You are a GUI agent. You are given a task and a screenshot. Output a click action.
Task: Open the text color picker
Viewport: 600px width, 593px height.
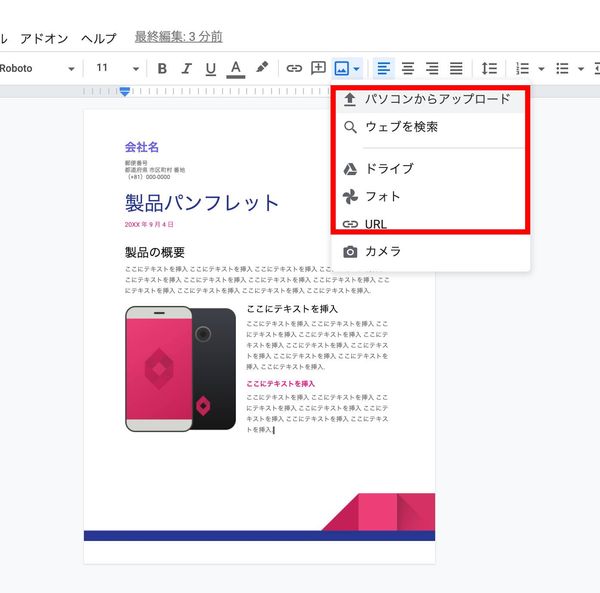(236, 69)
